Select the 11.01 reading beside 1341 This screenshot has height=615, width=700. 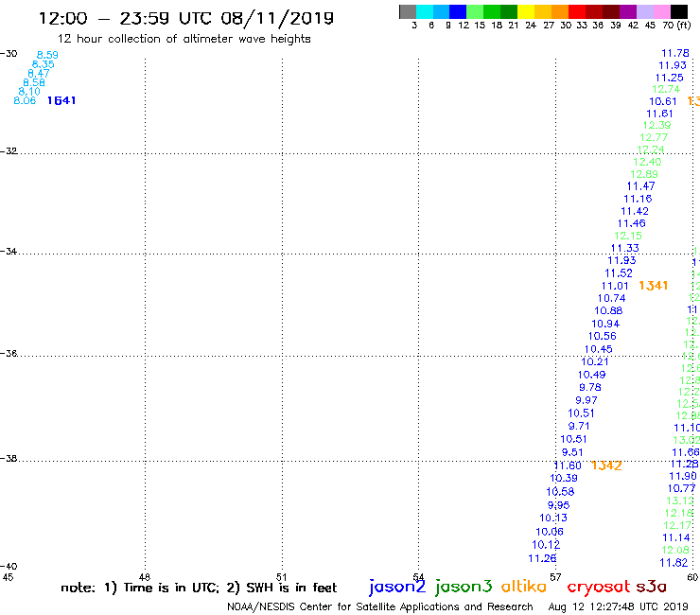(x=615, y=286)
